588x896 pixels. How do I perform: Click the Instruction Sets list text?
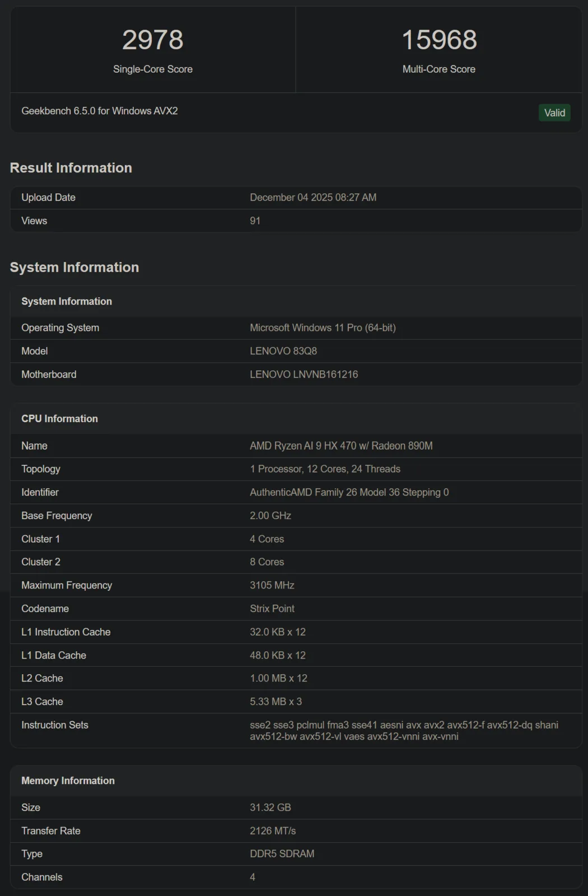pyautogui.click(x=404, y=731)
